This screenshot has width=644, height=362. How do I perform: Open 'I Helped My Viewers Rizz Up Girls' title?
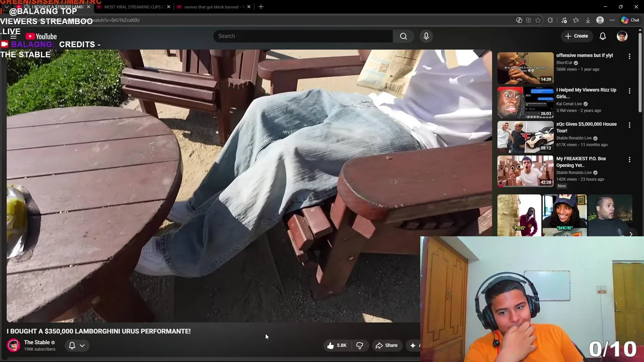pyautogui.click(x=586, y=93)
